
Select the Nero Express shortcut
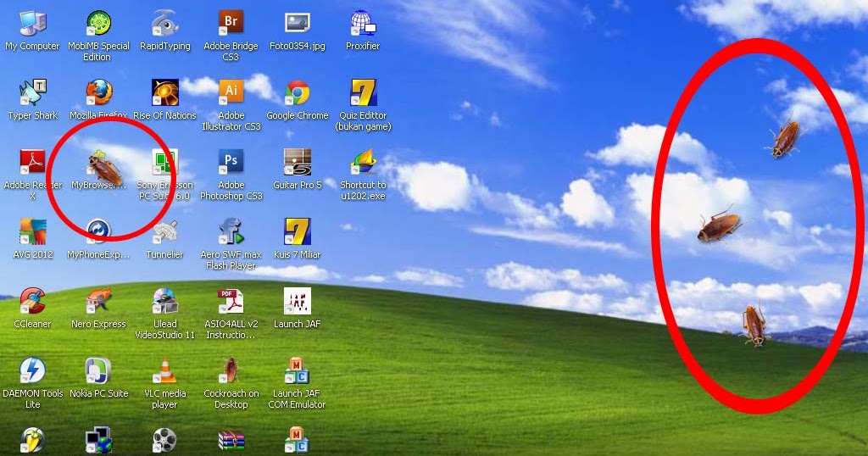98,301
